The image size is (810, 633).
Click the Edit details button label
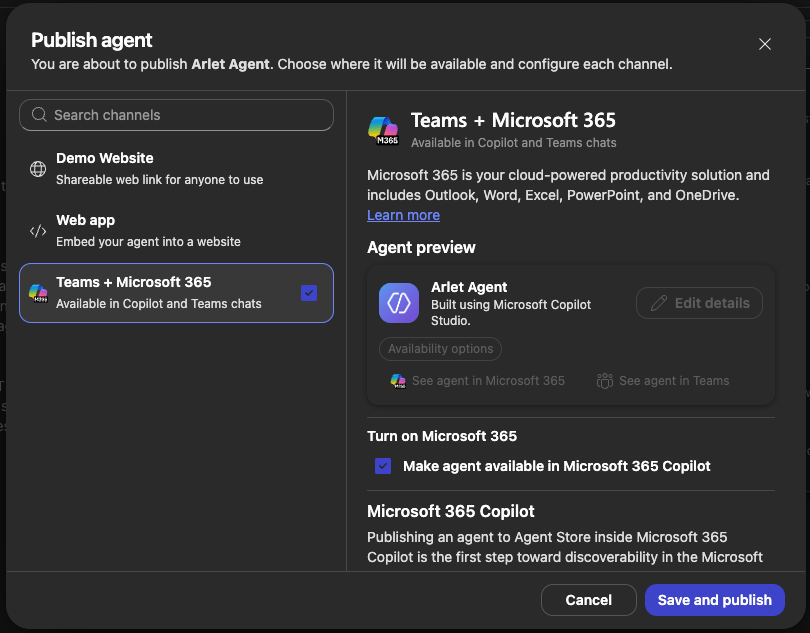[712, 303]
